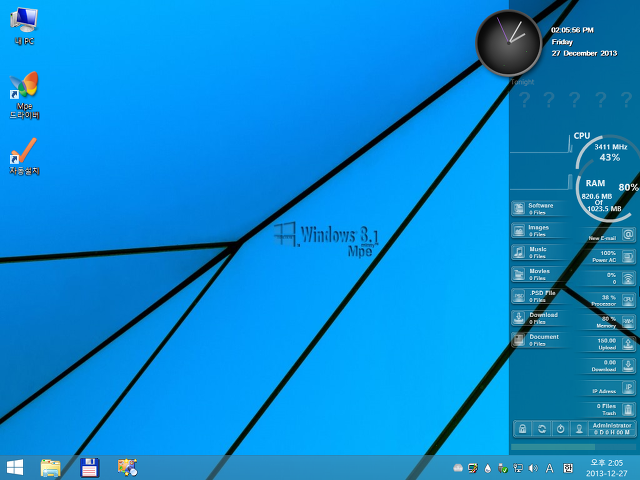Toggle the 한 Korean IME indicator
The height and width of the screenshot is (480, 640).
pos(568,468)
